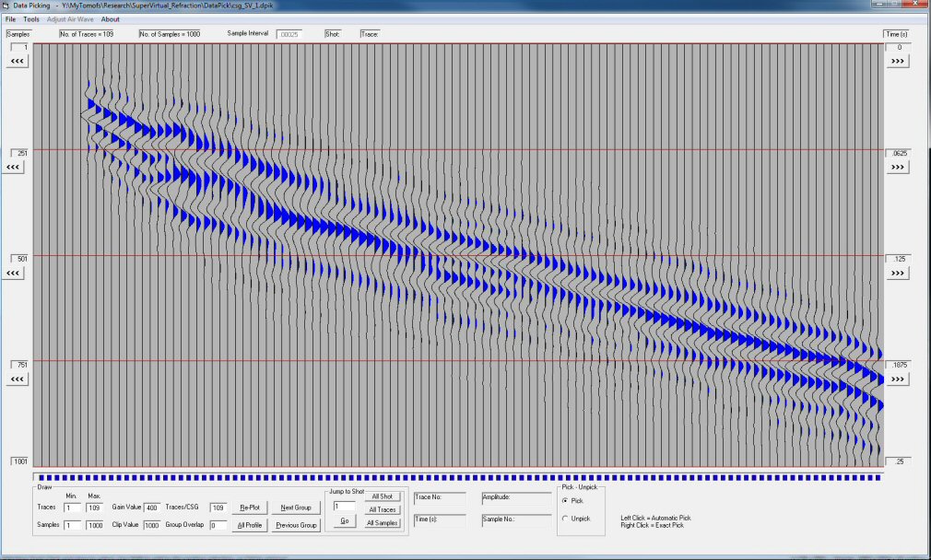Click the <<< arrow below sample 1
931x560 pixels.
coord(18,61)
